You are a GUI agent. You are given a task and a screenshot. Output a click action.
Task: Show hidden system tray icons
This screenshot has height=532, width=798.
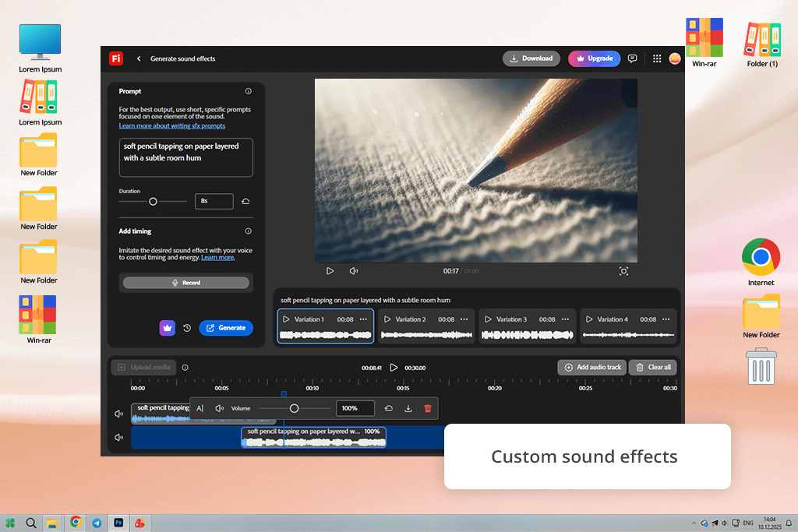point(694,523)
